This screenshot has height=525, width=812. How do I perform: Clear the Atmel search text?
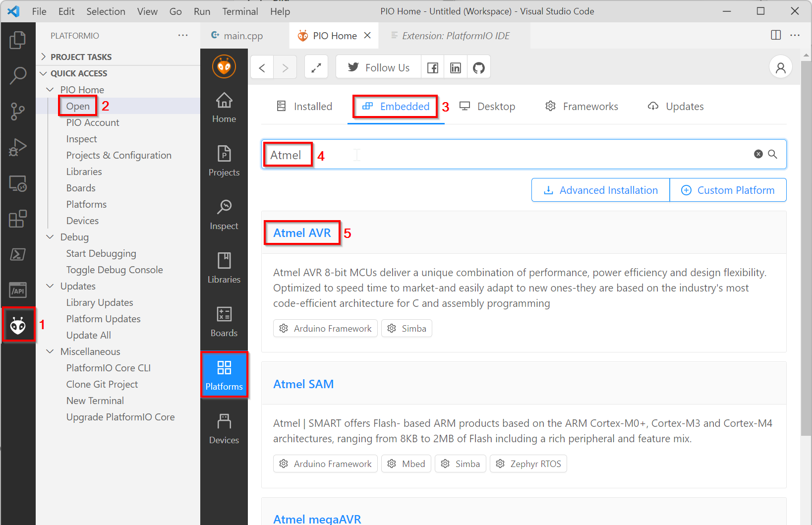click(x=758, y=154)
